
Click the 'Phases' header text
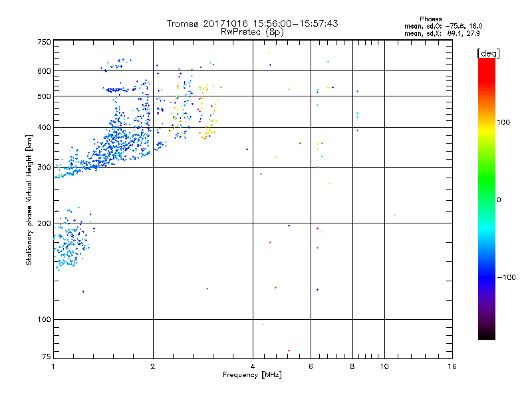(430, 19)
